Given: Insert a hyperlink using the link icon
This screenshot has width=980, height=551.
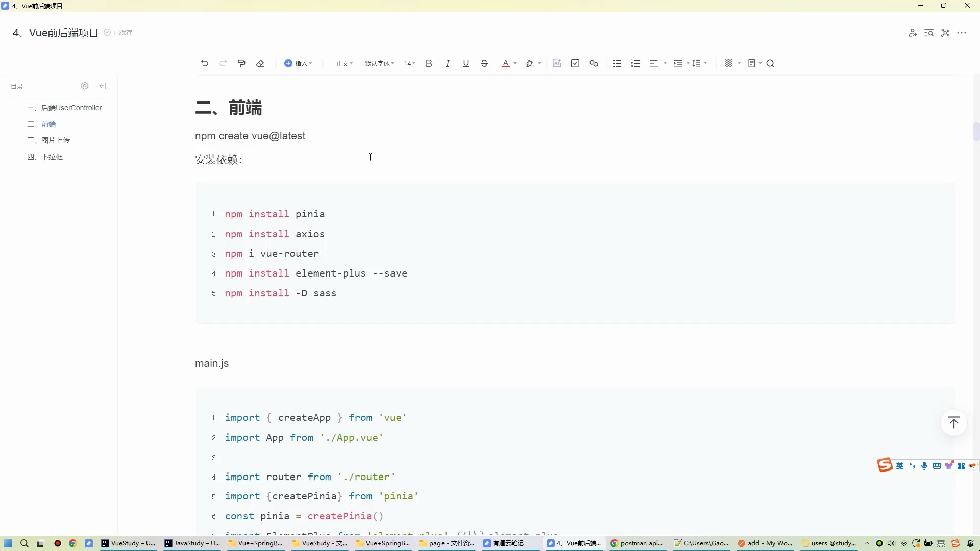Looking at the screenshot, I should tap(594, 63).
